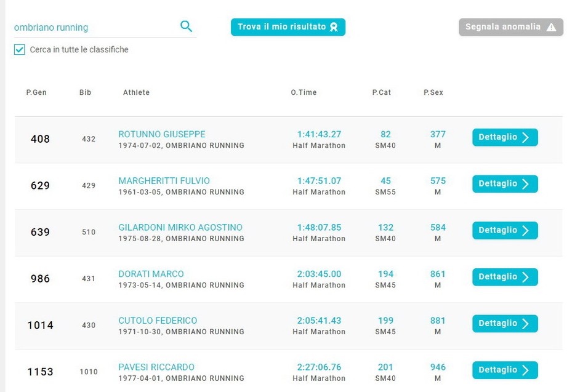Screen dimensions: 567x392
Task: Click the warning triangle icon on Segnala anomalia
Action: [551, 27]
